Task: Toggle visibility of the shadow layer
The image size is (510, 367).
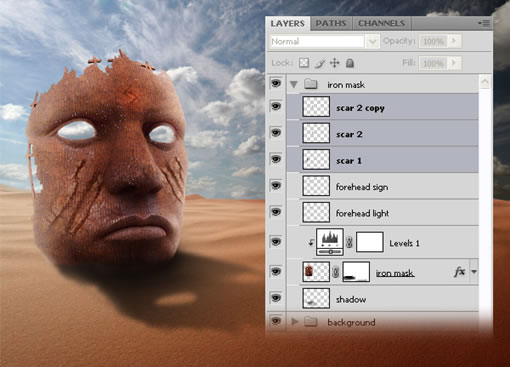Action: (x=276, y=298)
